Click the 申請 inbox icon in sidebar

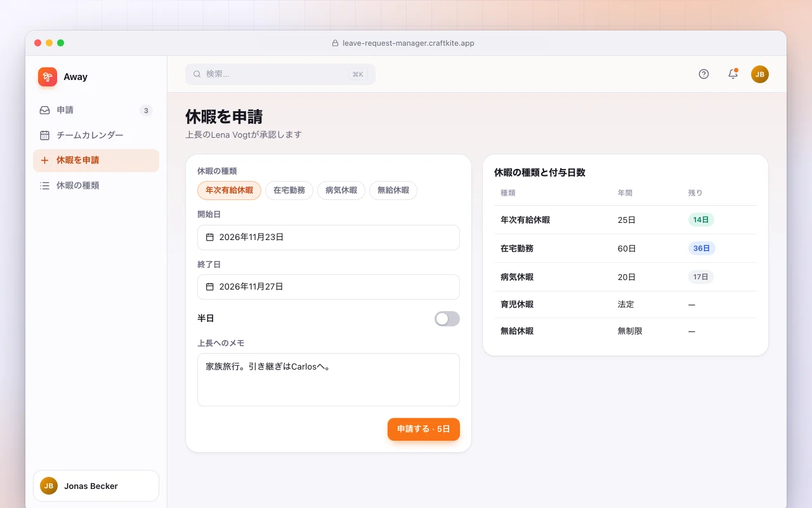click(44, 110)
